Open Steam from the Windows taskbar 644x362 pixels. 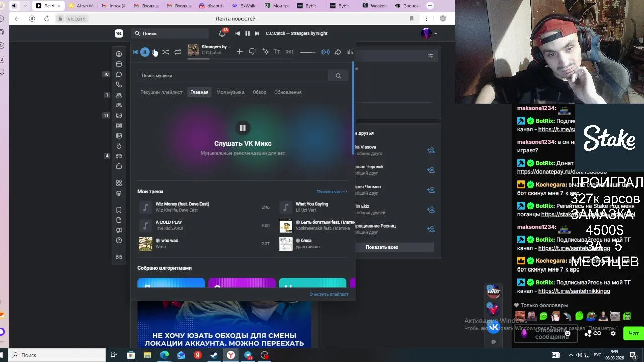pos(214,355)
